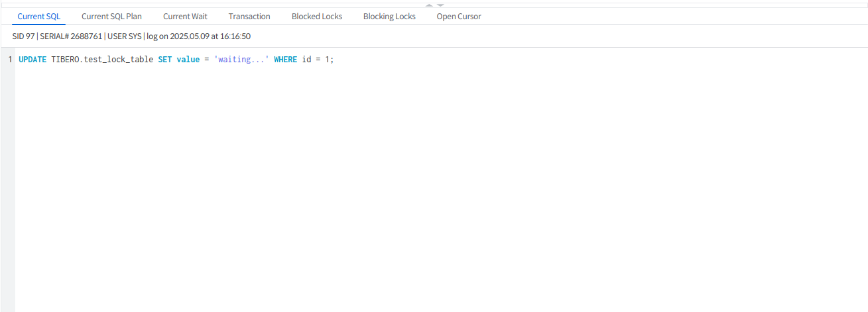Click the SERIAL# 2688761 text

tap(71, 36)
